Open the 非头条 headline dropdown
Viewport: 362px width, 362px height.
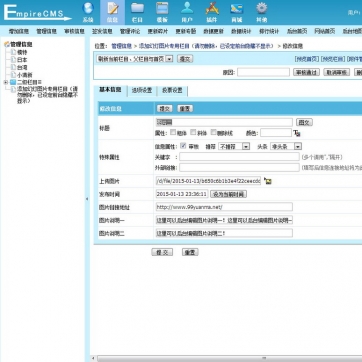coord(286,146)
